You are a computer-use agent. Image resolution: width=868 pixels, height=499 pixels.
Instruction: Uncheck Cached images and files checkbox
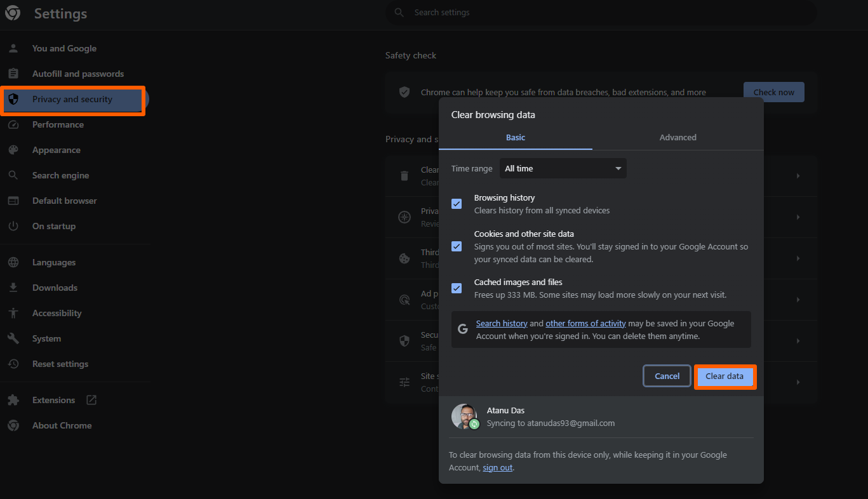457,288
